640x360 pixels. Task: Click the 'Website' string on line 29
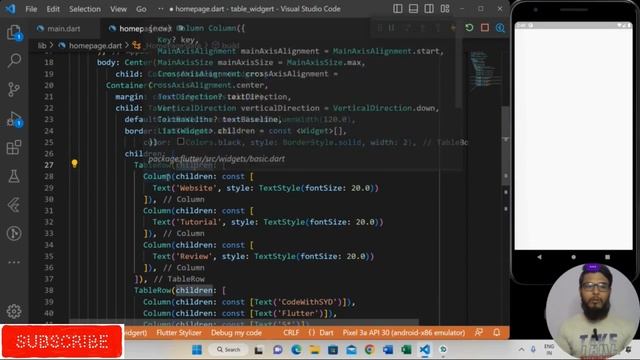[x=196, y=188]
